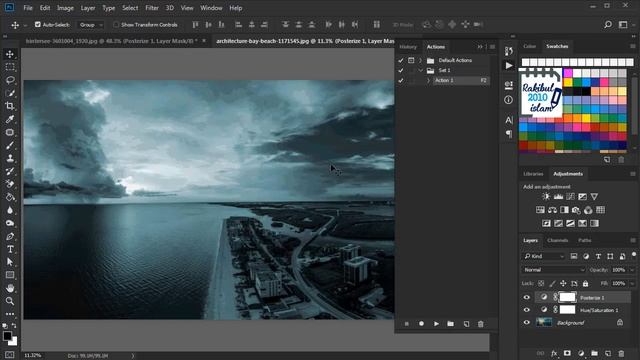Image resolution: width=640 pixels, height=360 pixels.
Task: Delete action with trash icon in Actions panel
Action: click(481, 324)
